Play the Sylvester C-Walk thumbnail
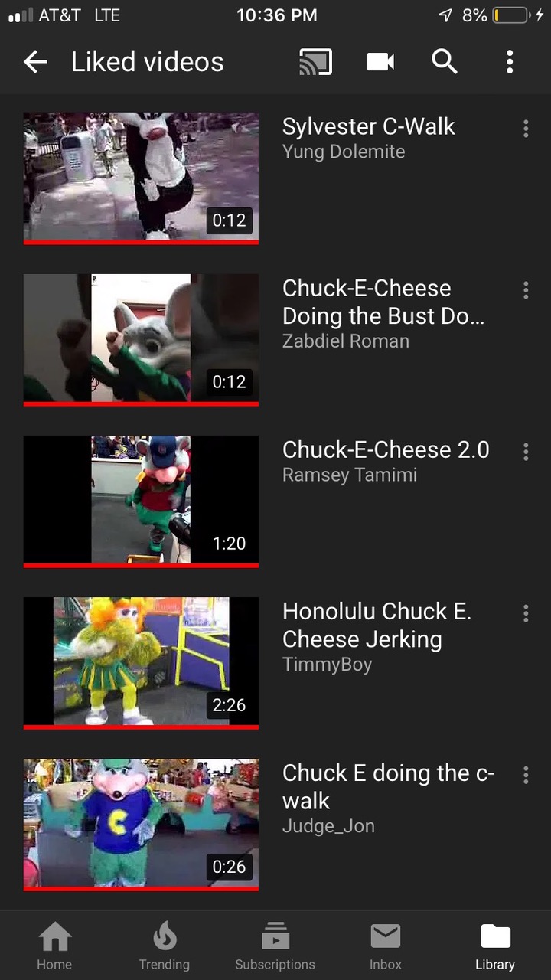 (x=141, y=178)
